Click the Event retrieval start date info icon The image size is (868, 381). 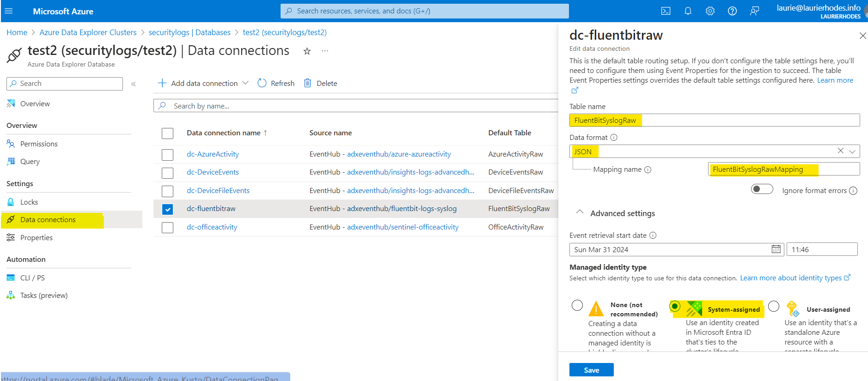[x=653, y=236]
